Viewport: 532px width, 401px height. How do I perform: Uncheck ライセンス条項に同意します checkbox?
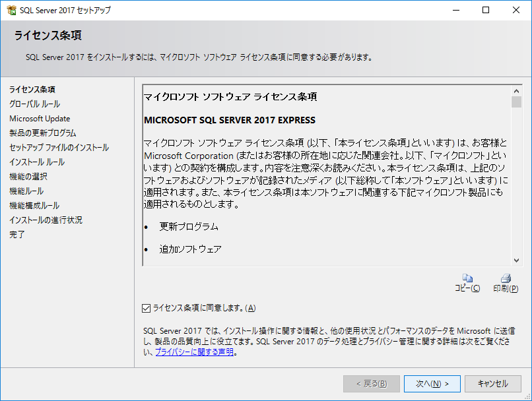click(147, 308)
